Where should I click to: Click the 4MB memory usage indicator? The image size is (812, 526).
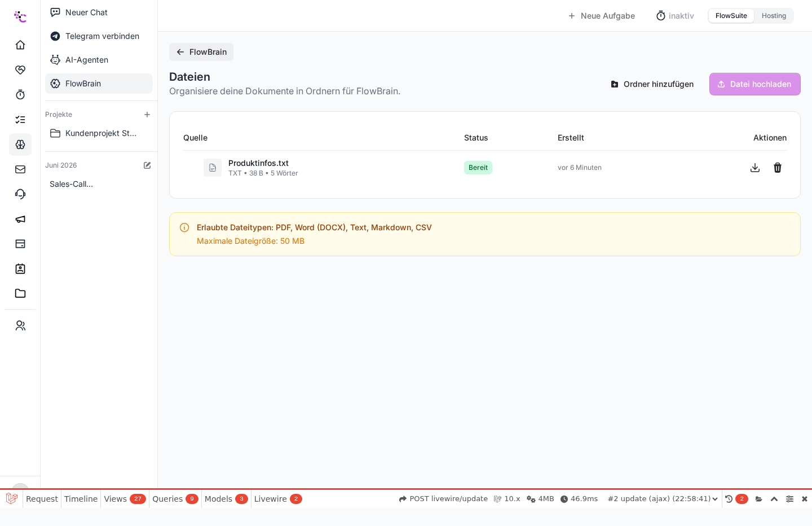pyautogui.click(x=540, y=499)
